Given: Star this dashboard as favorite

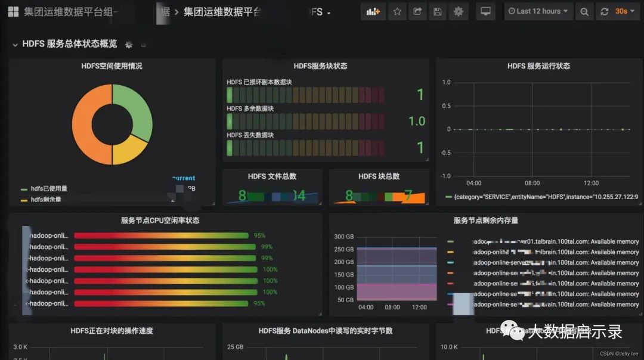Looking at the screenshot, I should point(397,11).
